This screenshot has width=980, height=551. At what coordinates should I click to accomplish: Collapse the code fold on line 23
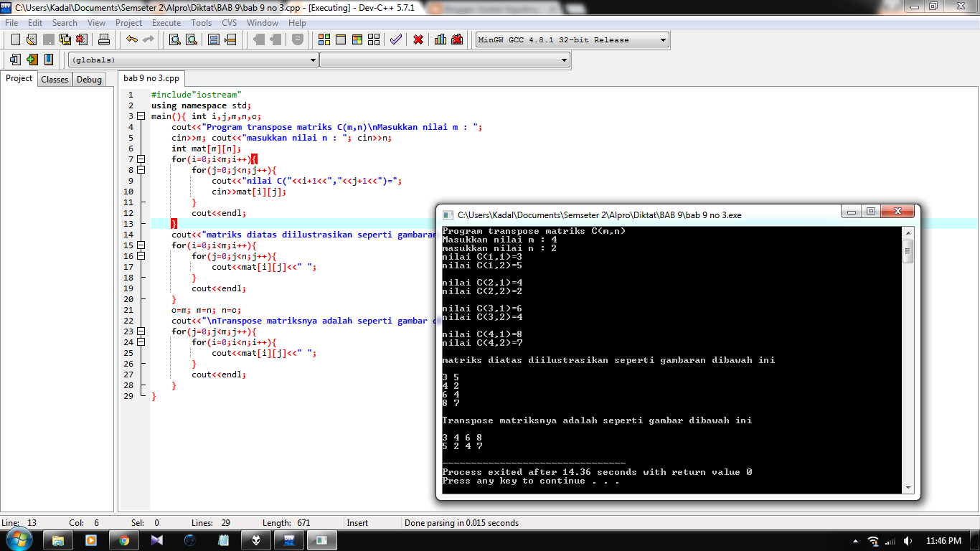pyautogui.click(x=141, y=331)
